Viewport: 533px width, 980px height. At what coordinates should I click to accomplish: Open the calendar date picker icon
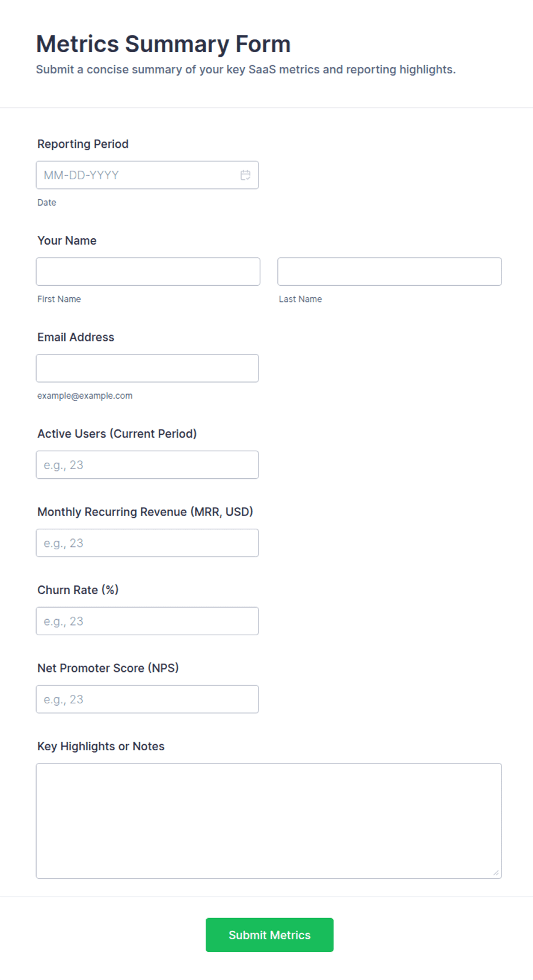point(245,175)
